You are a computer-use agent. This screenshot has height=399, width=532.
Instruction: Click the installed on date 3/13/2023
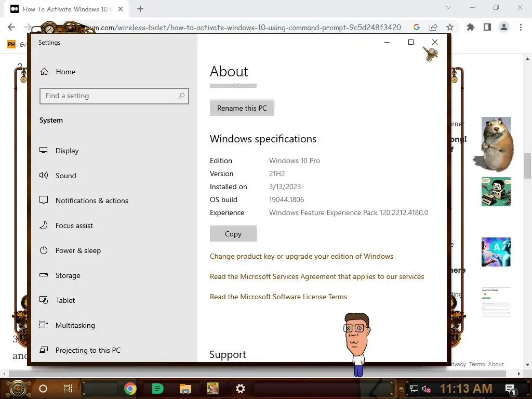[285, 187]
